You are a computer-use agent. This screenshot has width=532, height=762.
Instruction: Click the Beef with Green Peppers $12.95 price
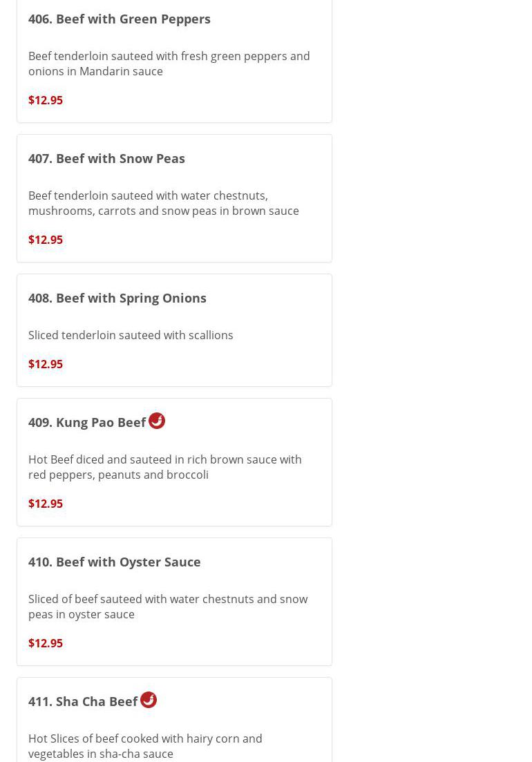[46, 100]
